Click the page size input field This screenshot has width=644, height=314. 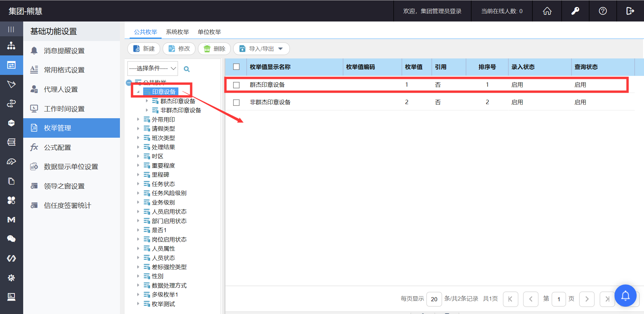pos(434,299)
